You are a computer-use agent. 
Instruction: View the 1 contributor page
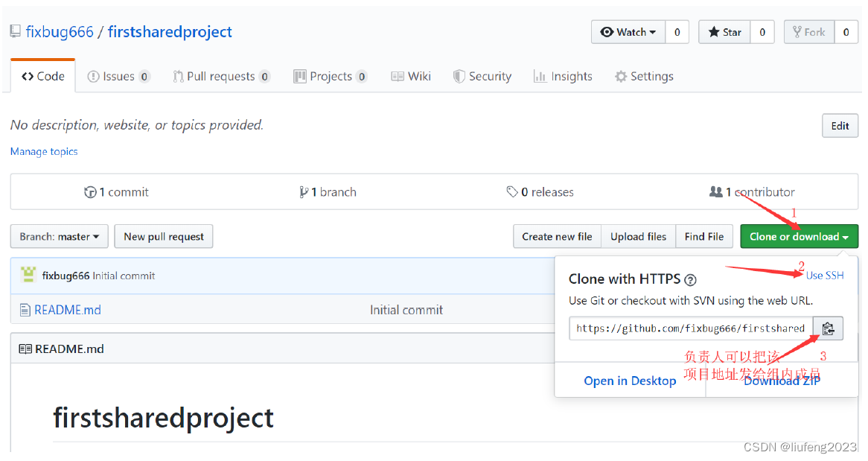click(x=752, y=192)
